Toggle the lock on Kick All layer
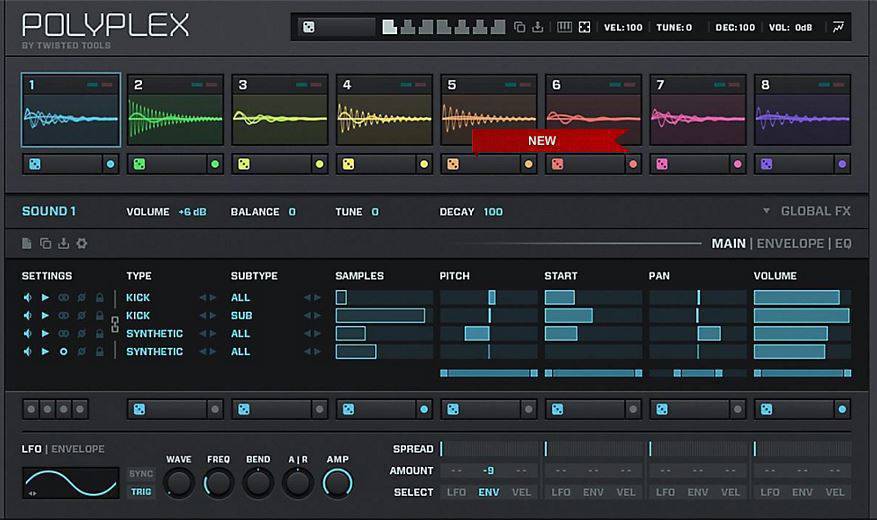The image size is (877, 520). point(100,297)
